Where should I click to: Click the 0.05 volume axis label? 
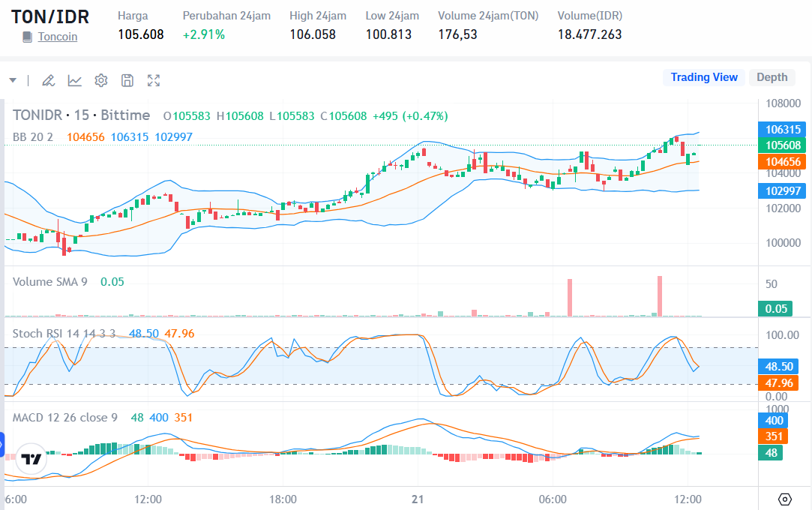(776, 308)
